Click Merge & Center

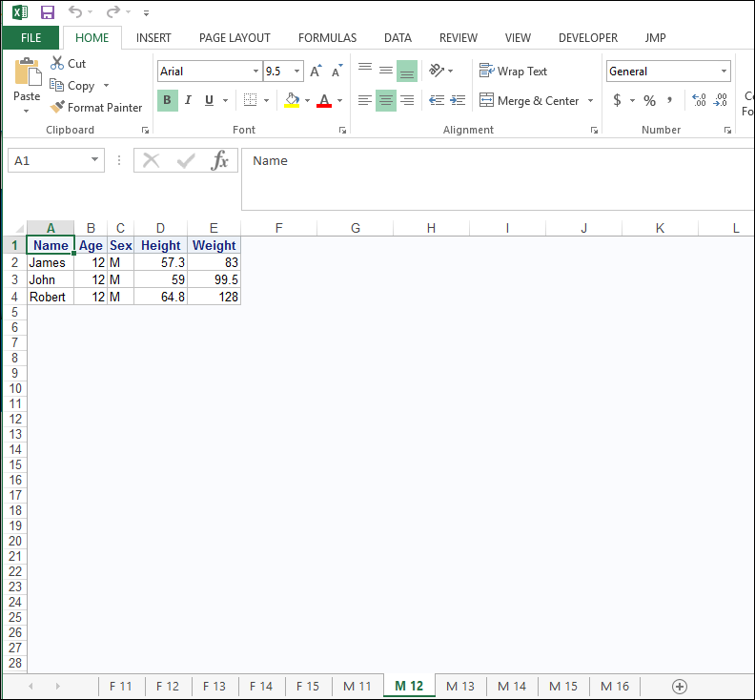pos(529,101)
